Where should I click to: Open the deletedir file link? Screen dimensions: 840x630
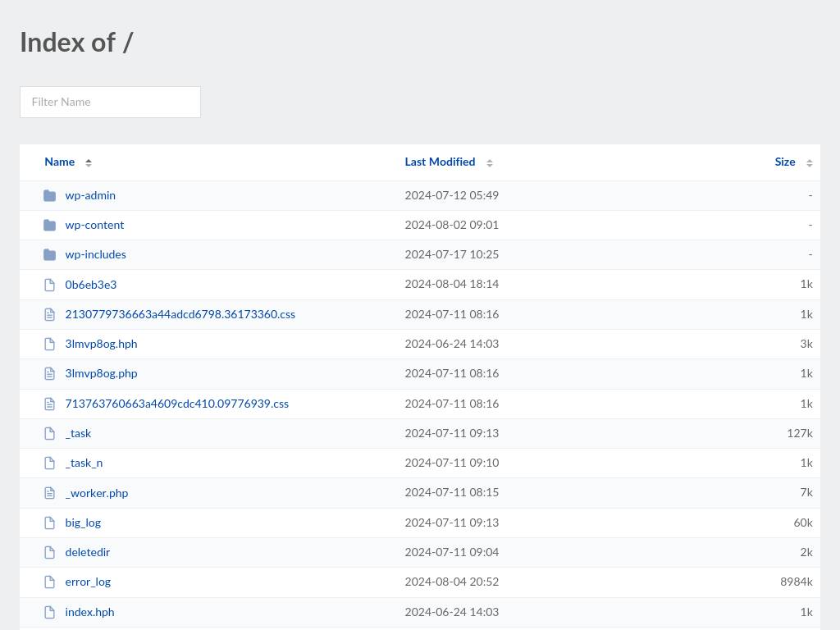pos(87,552)
